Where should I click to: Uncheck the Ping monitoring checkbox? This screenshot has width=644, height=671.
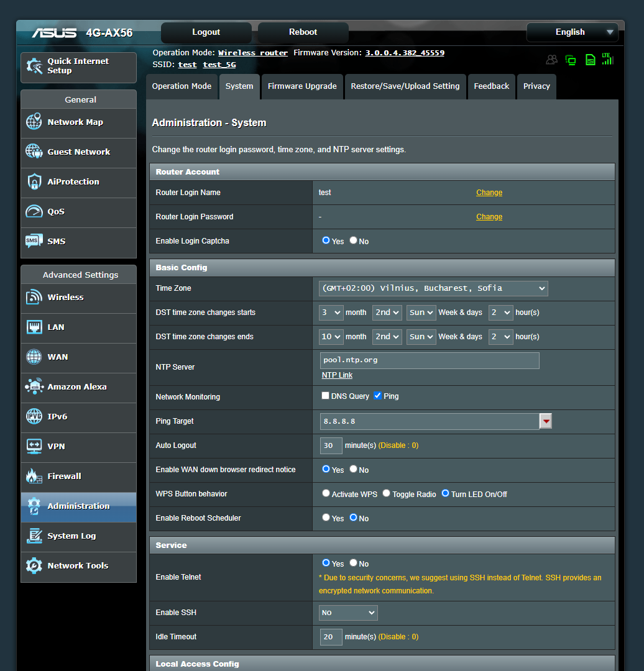point(377,396)
